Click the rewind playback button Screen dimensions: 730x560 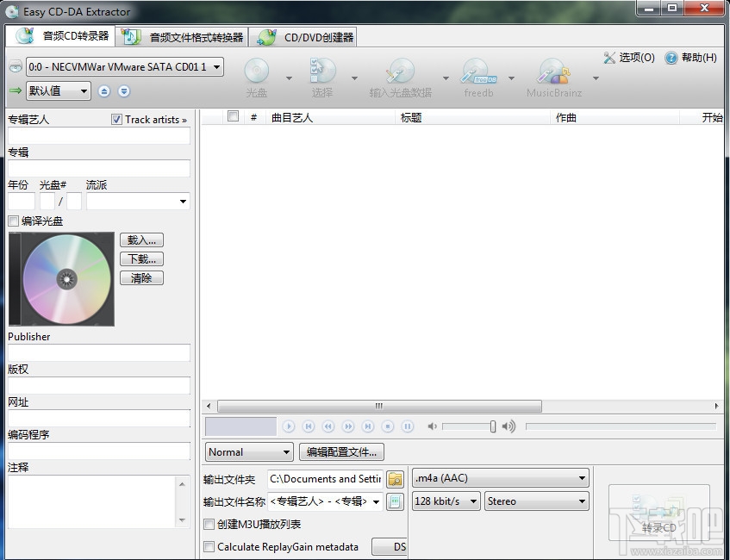328,426
